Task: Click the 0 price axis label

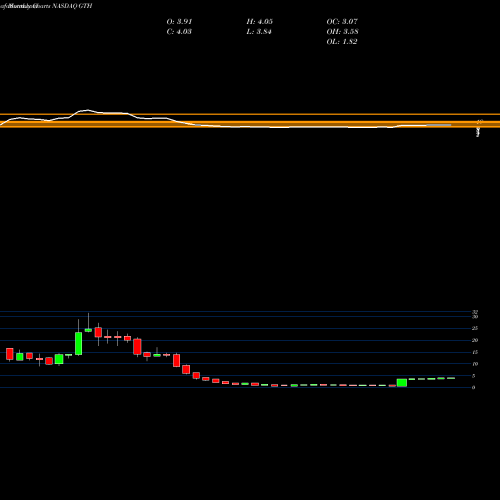Action: [473, 387]
